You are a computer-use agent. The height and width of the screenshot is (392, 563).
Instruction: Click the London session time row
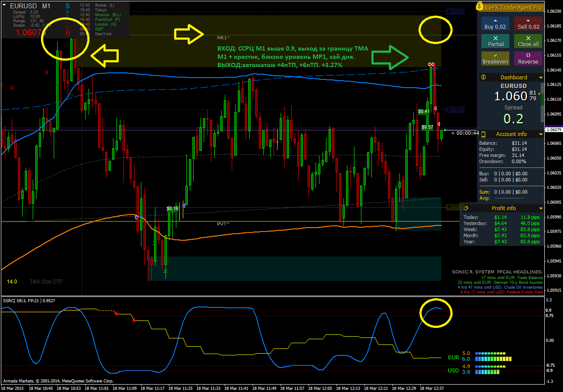[98, 24]
